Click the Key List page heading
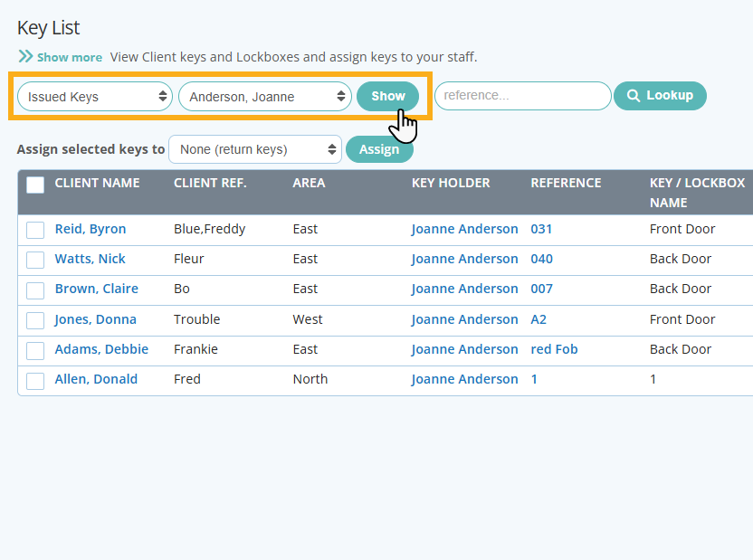 (49, 28)
